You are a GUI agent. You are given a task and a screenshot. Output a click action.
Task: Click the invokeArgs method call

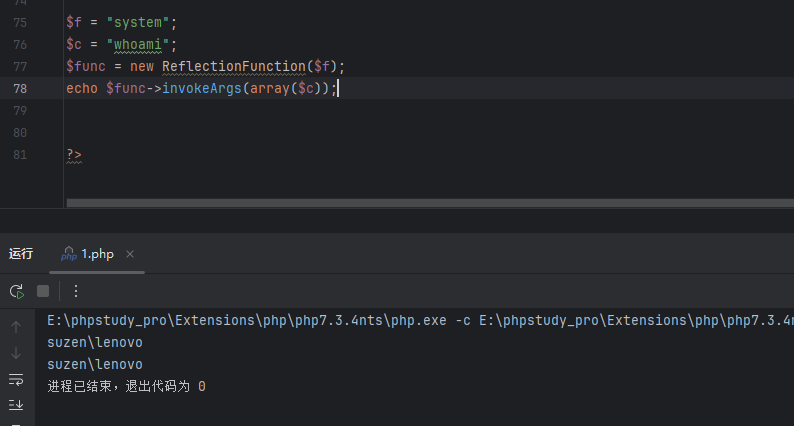(202, 88)
